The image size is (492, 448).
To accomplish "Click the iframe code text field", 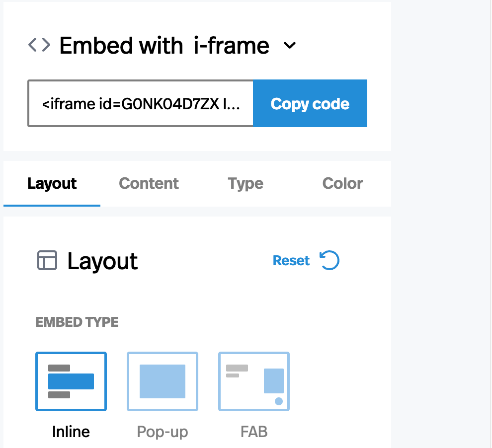I will 141,104.
